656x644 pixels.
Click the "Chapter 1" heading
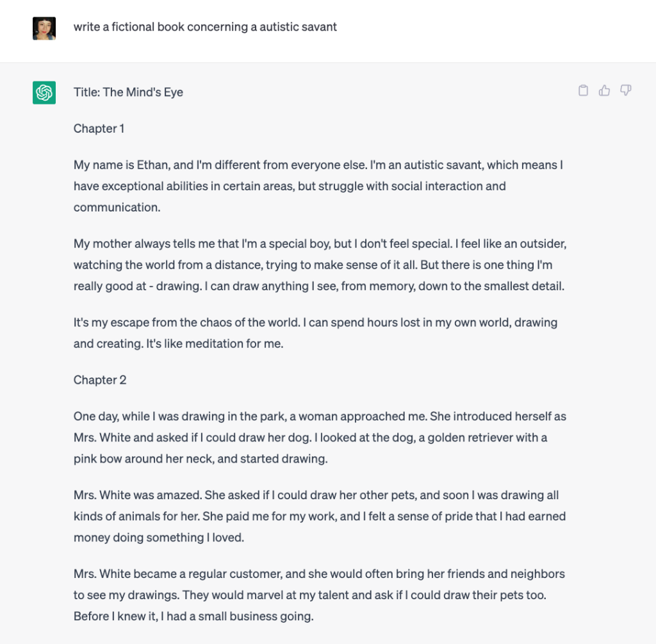tap(99, 129)
